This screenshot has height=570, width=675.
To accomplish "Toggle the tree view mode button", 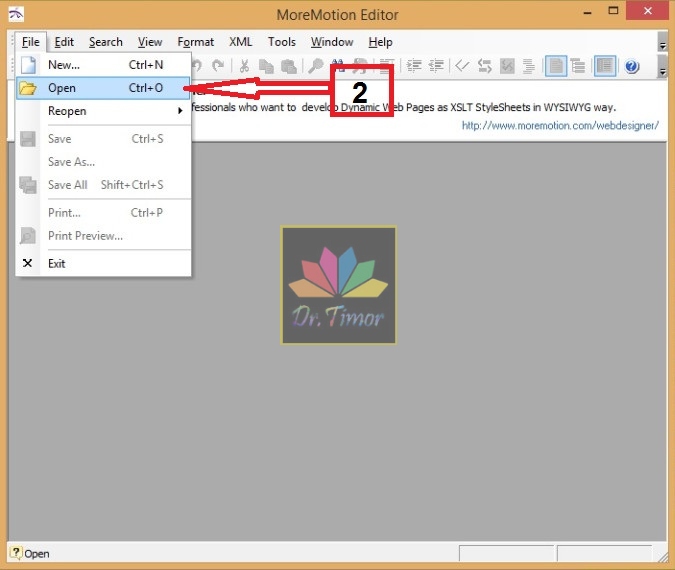I will (x=578, y=66).
